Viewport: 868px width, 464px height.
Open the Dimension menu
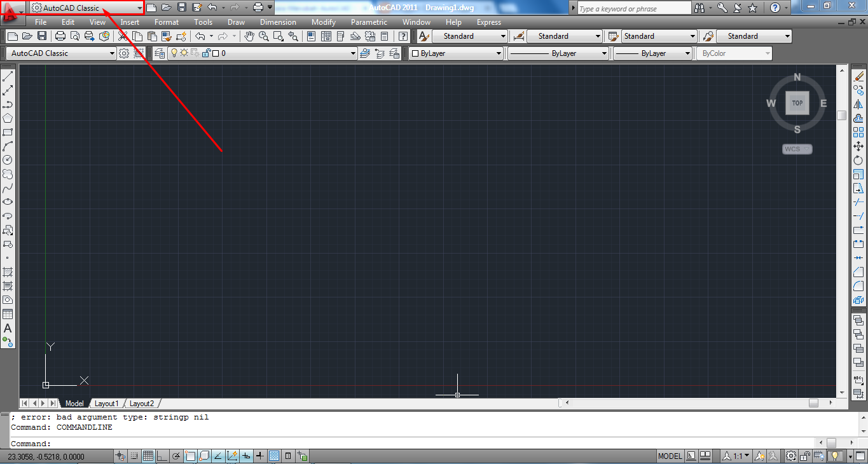pyautogui.click(x=278, y=22)
